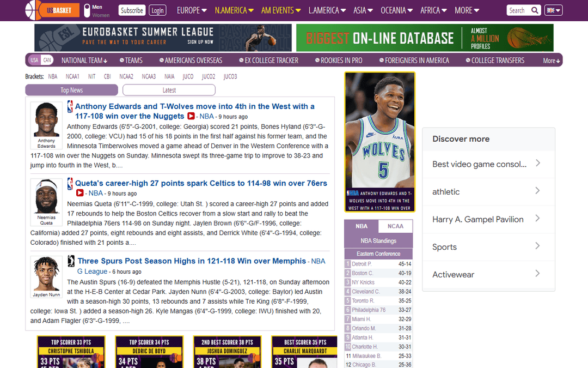Open Boston C. in standings

coord(362,273)
